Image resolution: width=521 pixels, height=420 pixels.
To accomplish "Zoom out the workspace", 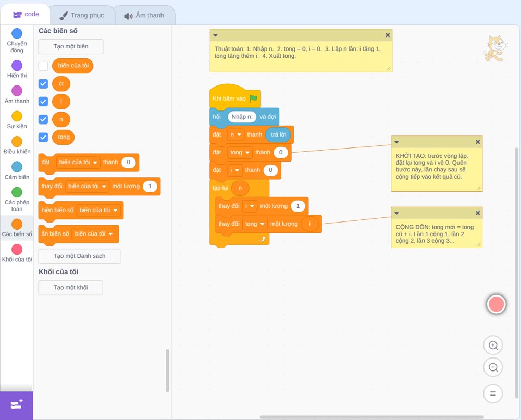I will 493,367.
